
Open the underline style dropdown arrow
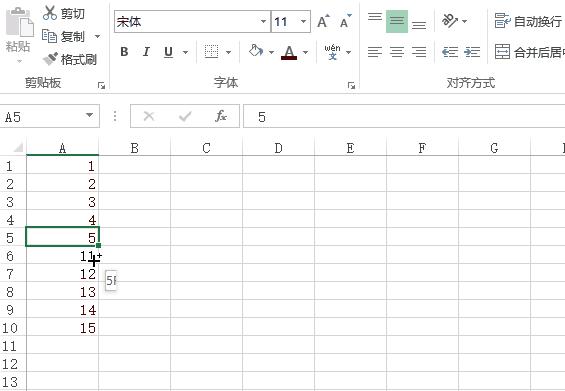tap(185, 52)
